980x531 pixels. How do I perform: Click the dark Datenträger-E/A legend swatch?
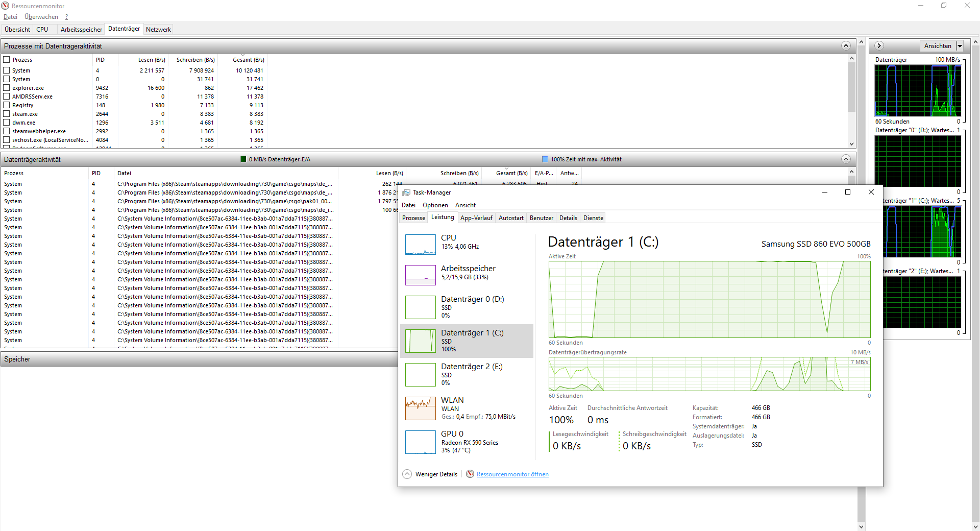point(243,159)
